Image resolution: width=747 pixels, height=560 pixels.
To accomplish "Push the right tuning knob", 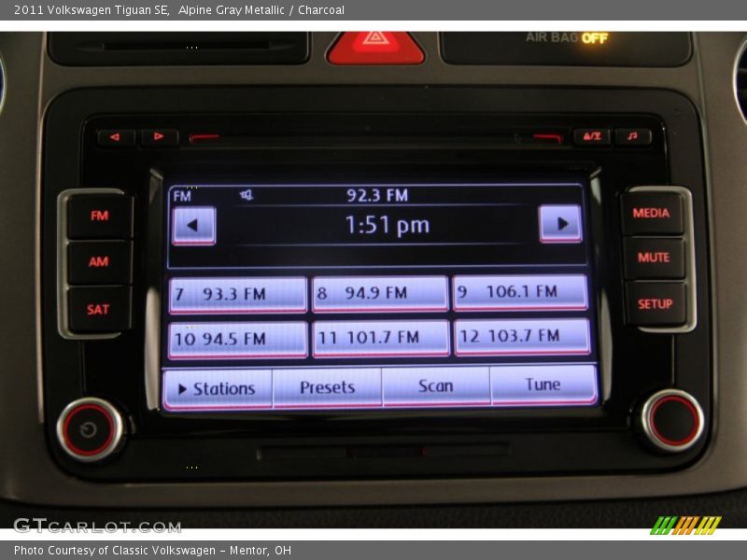I will coord(671,421).
